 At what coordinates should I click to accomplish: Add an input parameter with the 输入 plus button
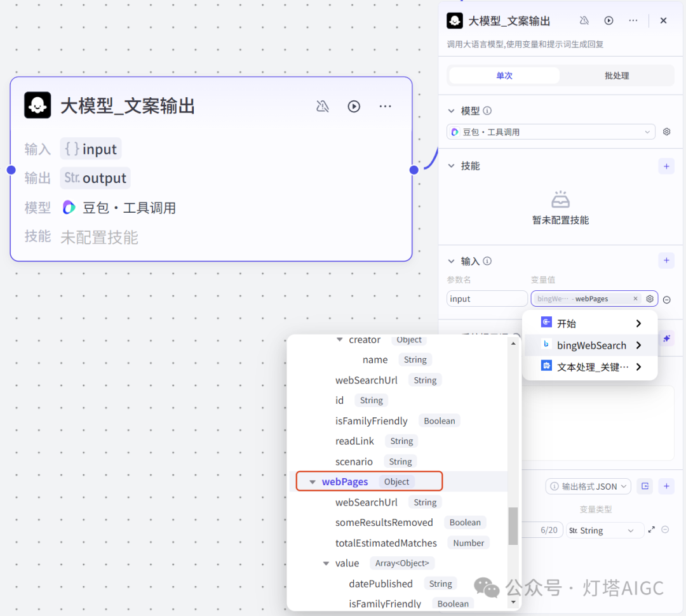pyautogui.click(x=666, y=260)
